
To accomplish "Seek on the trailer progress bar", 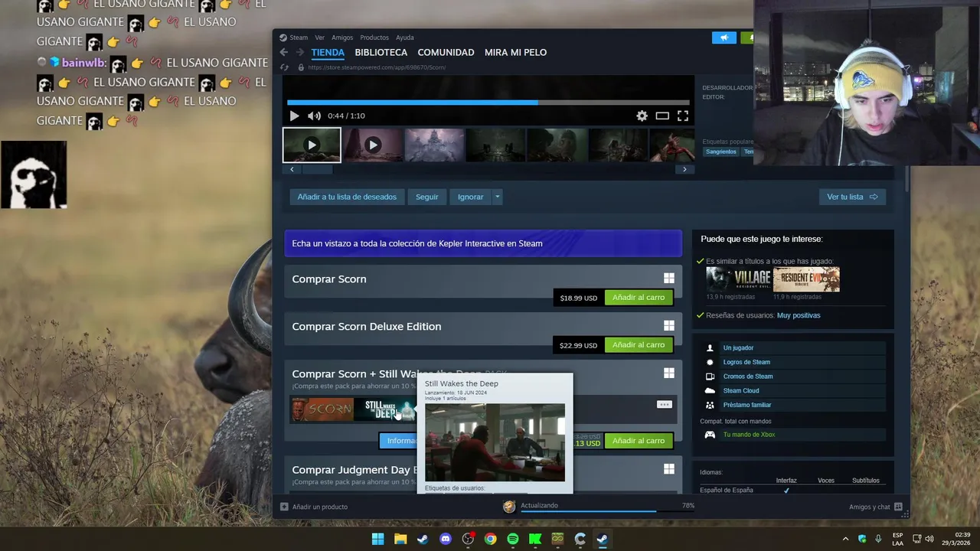I will [488, 102].
